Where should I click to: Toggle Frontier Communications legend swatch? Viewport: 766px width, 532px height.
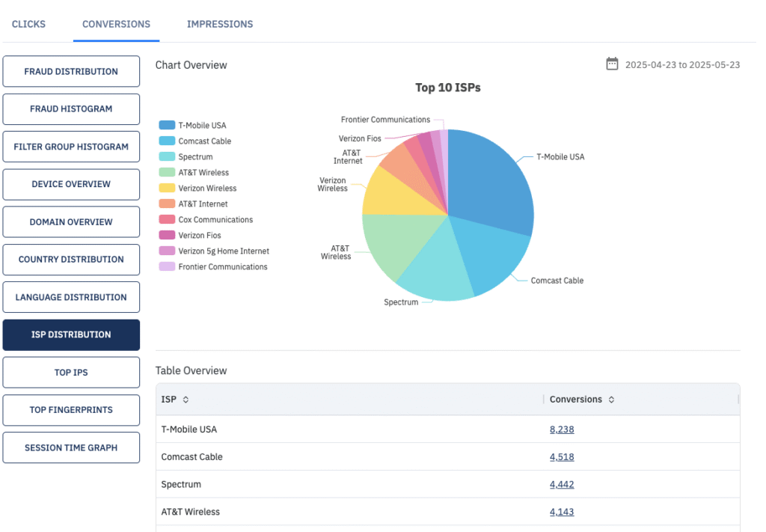(167, 266)
